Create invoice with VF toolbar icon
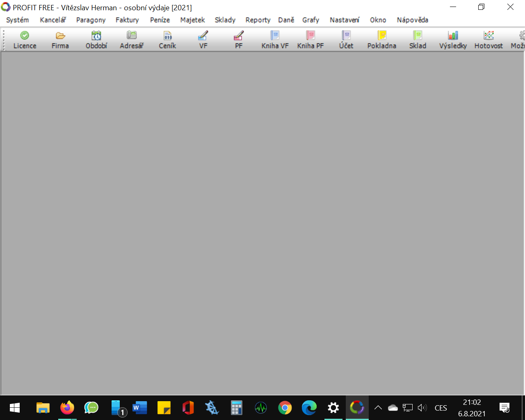This screenshot has height=420, width=525. 203,40
